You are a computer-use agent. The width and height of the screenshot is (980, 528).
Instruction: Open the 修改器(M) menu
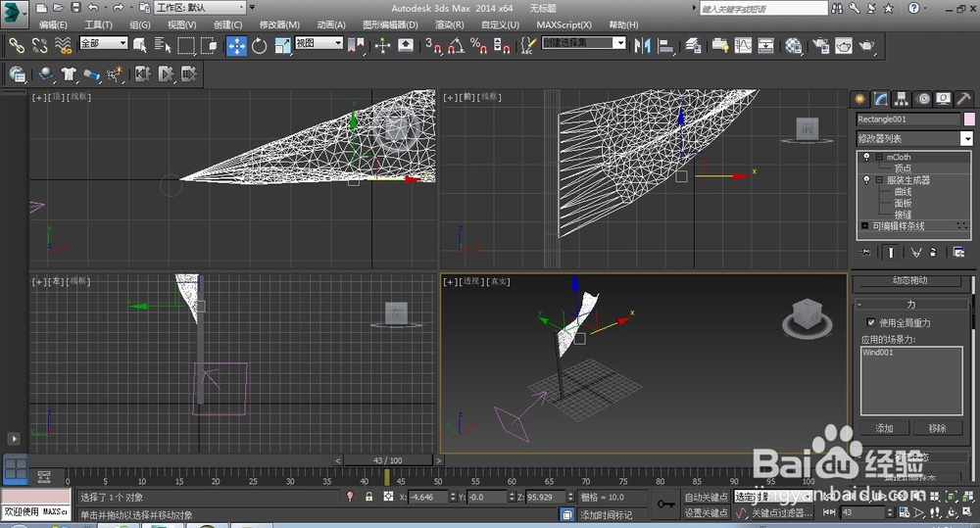(x=279, y=24)
